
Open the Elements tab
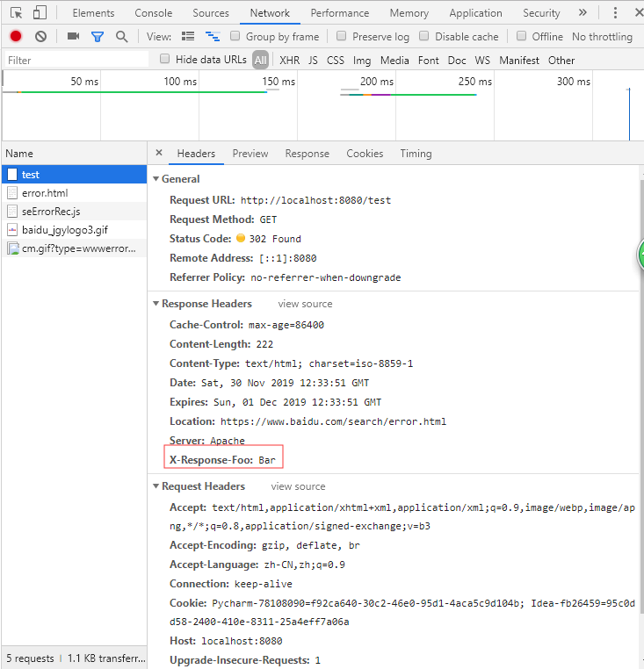pos(93,13)
